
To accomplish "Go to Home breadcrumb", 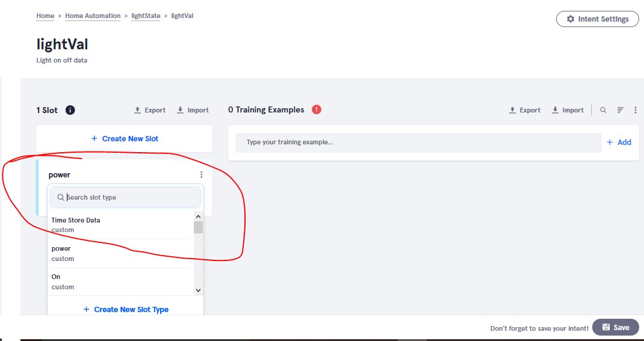I will click(45, 16).
